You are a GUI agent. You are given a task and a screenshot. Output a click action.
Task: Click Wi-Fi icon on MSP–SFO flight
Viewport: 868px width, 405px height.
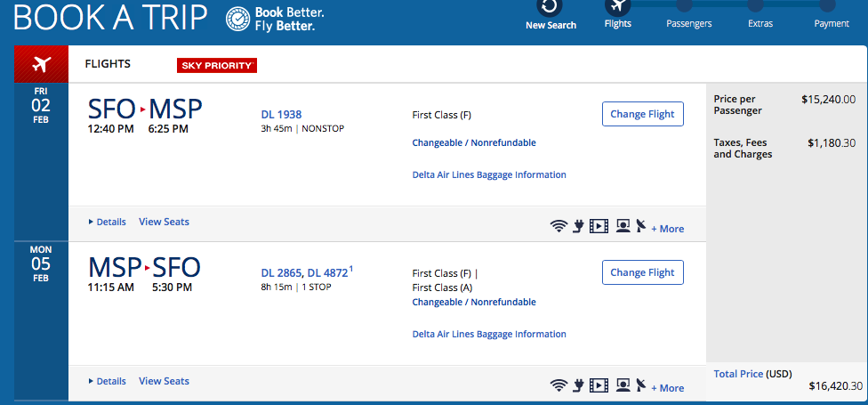click(559, 385)
